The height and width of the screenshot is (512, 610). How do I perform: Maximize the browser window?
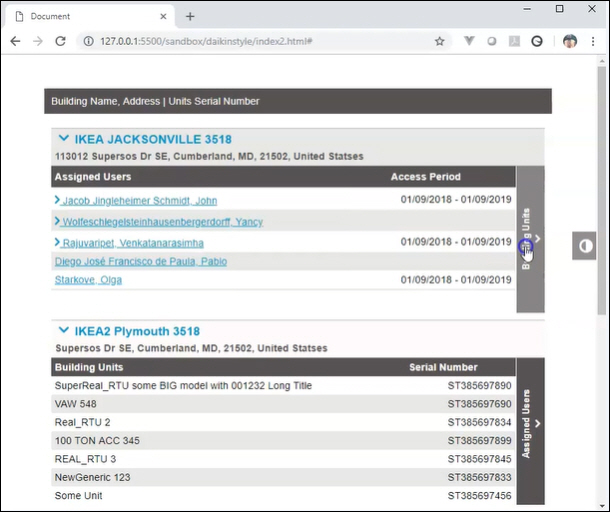coord(559,9)
